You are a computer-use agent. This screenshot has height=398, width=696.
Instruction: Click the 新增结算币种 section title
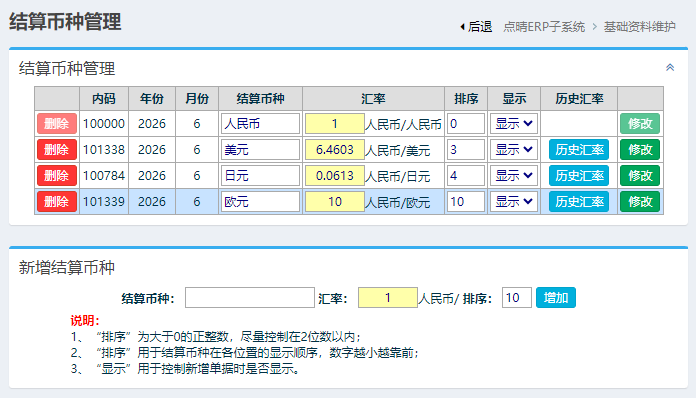point(67,268)
